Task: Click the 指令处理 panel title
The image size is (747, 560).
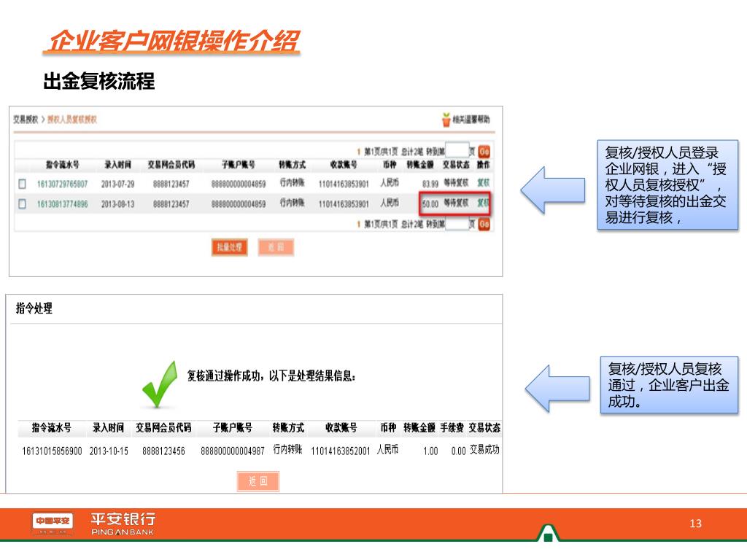Action: pyautogui.click(x=34, y=308)
